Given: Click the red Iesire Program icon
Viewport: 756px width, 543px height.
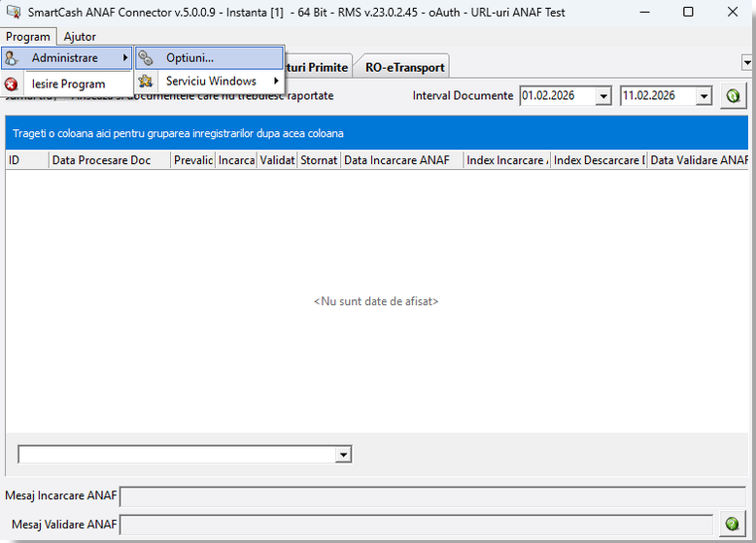Looking at the screenshot, I should pyautogui.click(x=11, y=85).
